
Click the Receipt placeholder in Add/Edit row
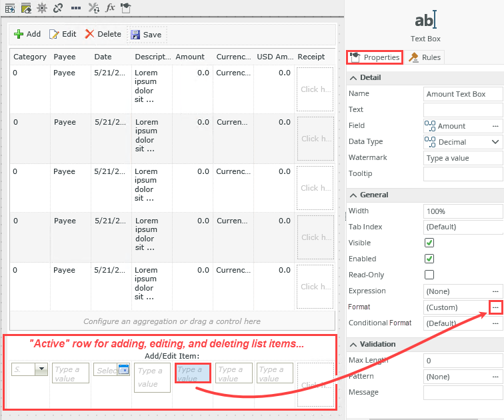[x=315, y=385]
